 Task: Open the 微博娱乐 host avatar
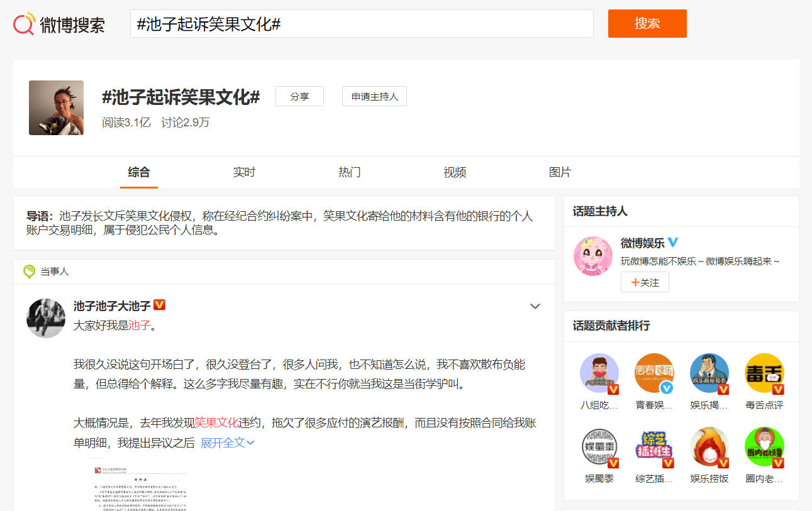[x=593, y=255]
